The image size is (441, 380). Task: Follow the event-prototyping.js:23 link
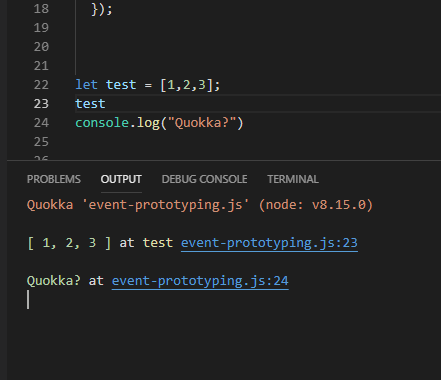point(269,243)
